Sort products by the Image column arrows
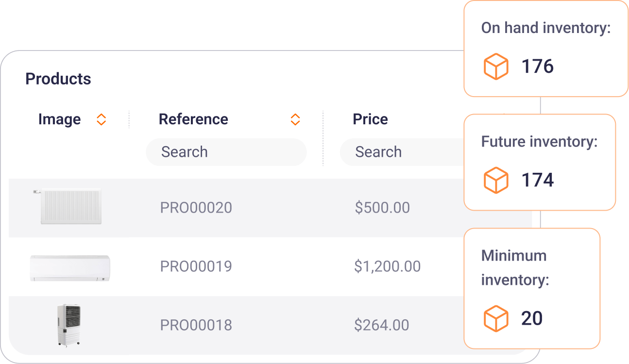Viewport: 629px width, 364px height. (101, 119)
